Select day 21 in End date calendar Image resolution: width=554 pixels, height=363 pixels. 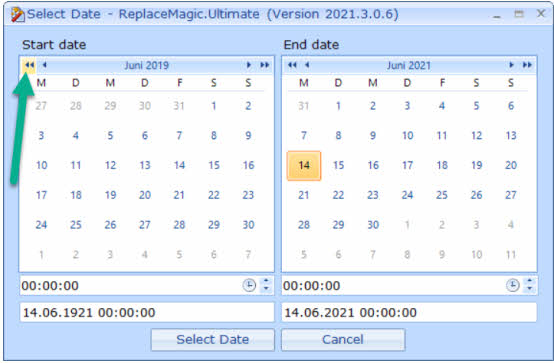click(x=304, y=195)
